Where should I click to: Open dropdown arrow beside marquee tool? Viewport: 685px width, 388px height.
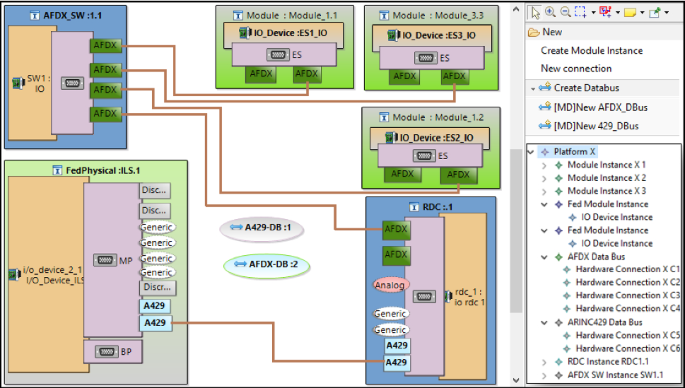point(593,13)
